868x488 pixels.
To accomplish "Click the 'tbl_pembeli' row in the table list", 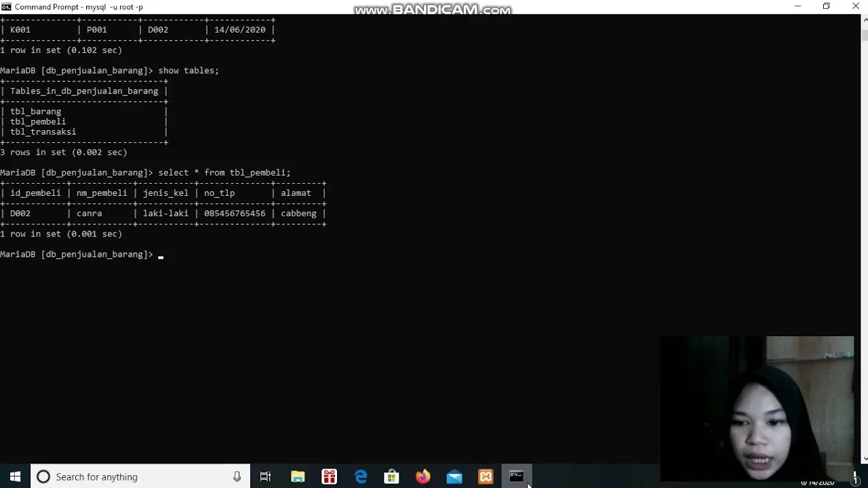I will coord(38,121).
